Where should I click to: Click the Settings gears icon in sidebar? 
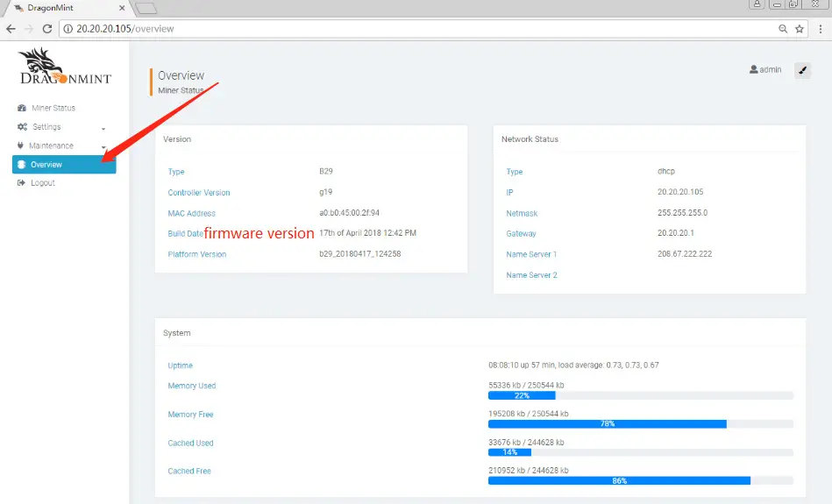22,127
